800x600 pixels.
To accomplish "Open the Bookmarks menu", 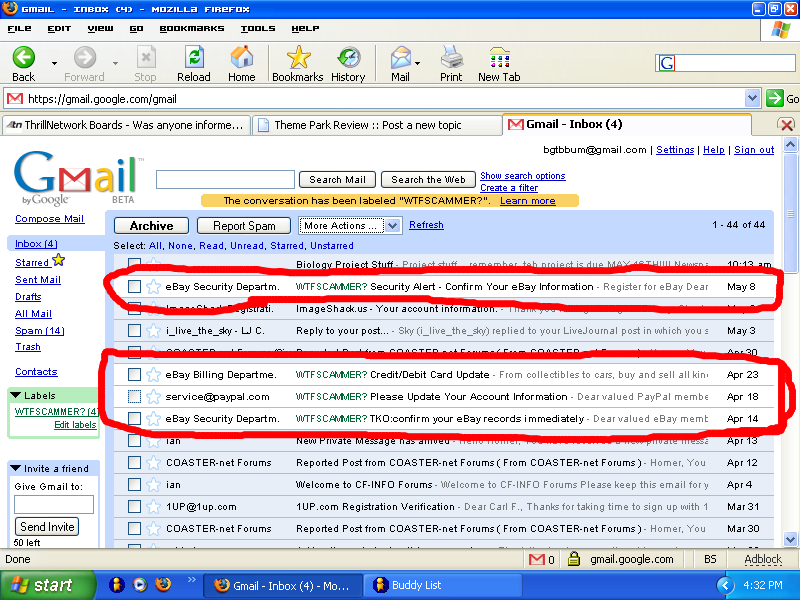I will pos(192,29).
